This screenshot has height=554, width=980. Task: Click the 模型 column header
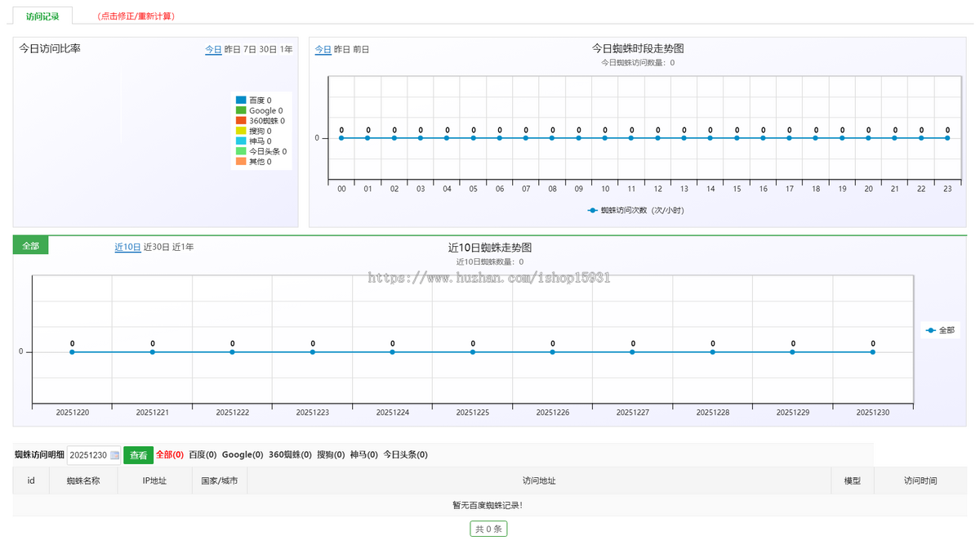[853, 481]
